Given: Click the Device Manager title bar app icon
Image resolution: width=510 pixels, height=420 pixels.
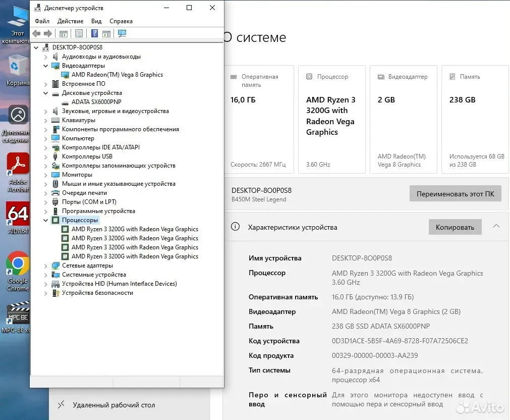Looking at the screenshot, I should [38, 8].
